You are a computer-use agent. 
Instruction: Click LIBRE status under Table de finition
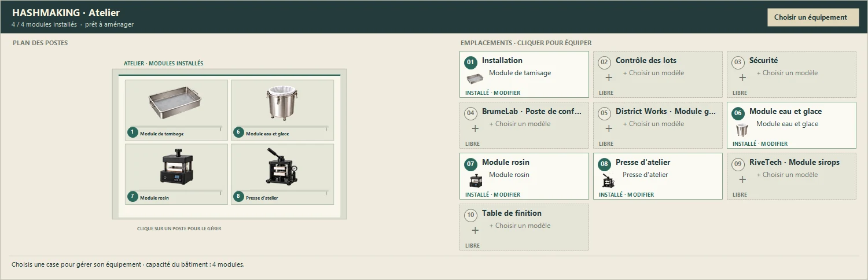click(472, 245)
